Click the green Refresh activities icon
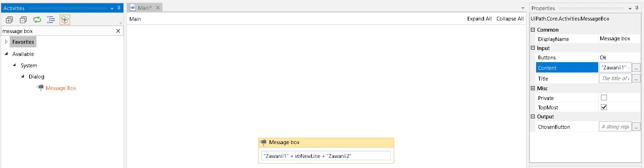Image resolution: width=644 pixels, height=168 pixels. [37, 20]
